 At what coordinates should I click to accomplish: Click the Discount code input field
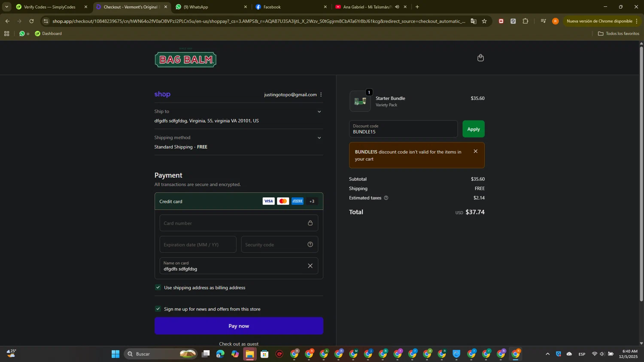[403, 129]
